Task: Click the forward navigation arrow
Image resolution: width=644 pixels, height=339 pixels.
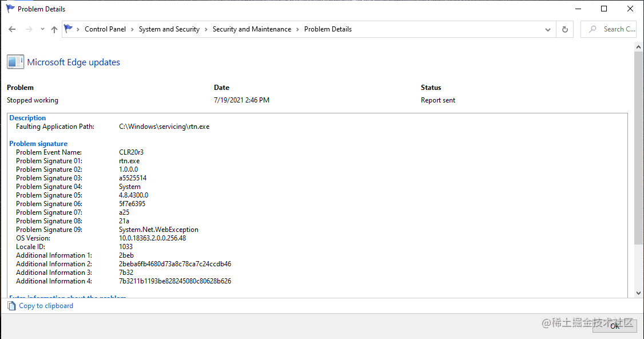Action: click(x=29, y=29)
